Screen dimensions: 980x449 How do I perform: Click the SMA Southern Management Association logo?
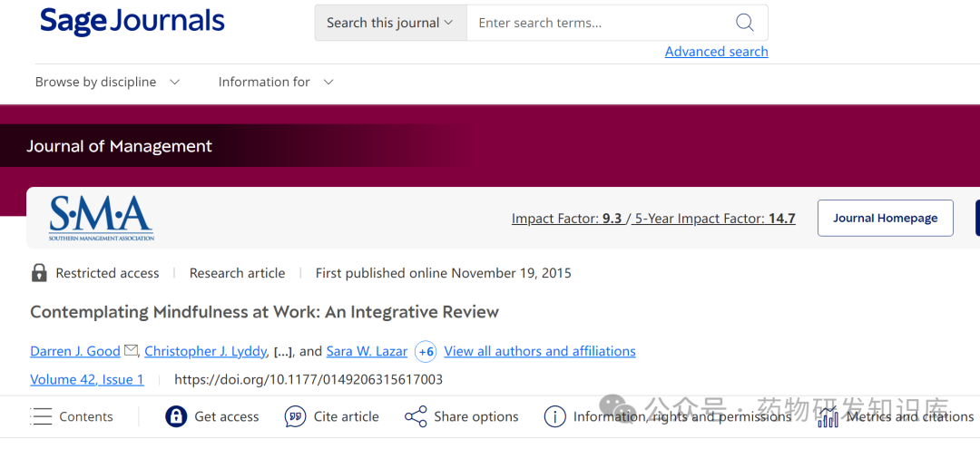102,218
